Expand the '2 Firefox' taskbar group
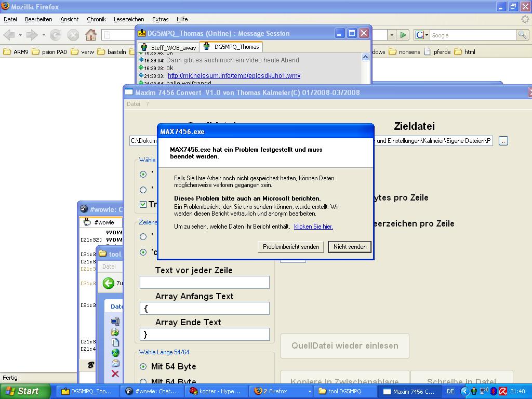 [x=310, y=391]
